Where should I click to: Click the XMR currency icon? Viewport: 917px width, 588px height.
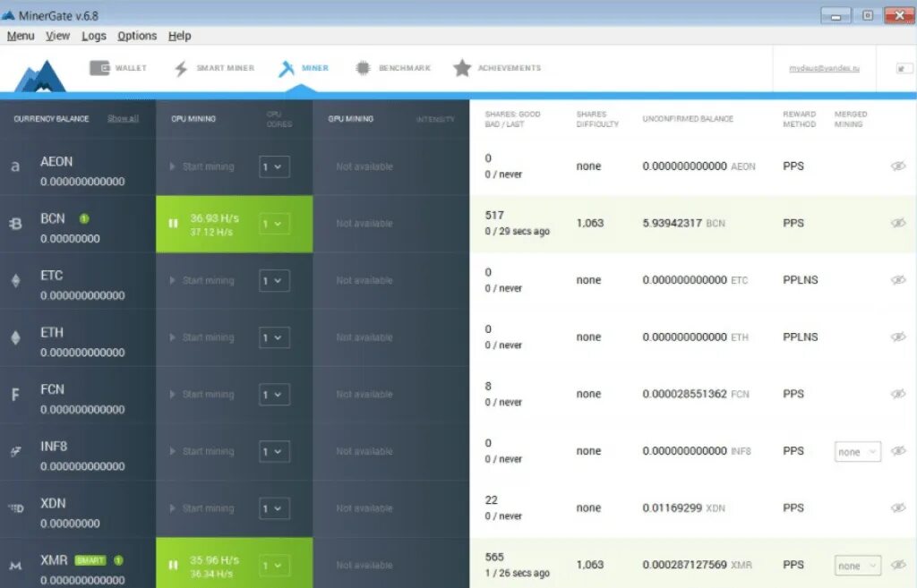16,566
